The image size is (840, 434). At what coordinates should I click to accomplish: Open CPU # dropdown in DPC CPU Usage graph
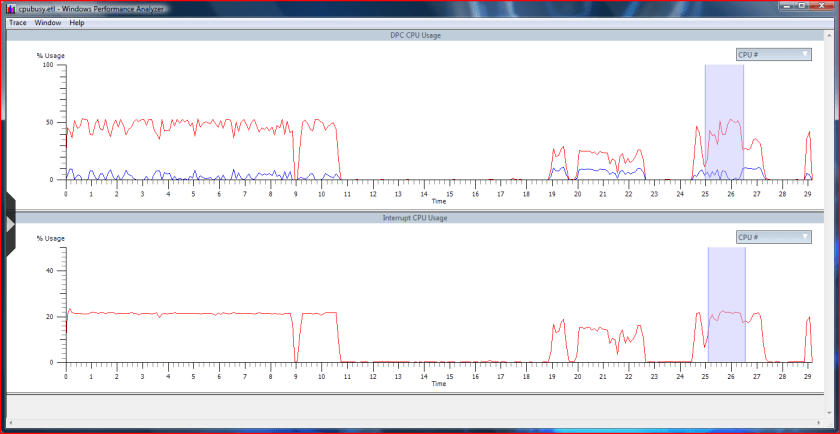tap(773, 54)
